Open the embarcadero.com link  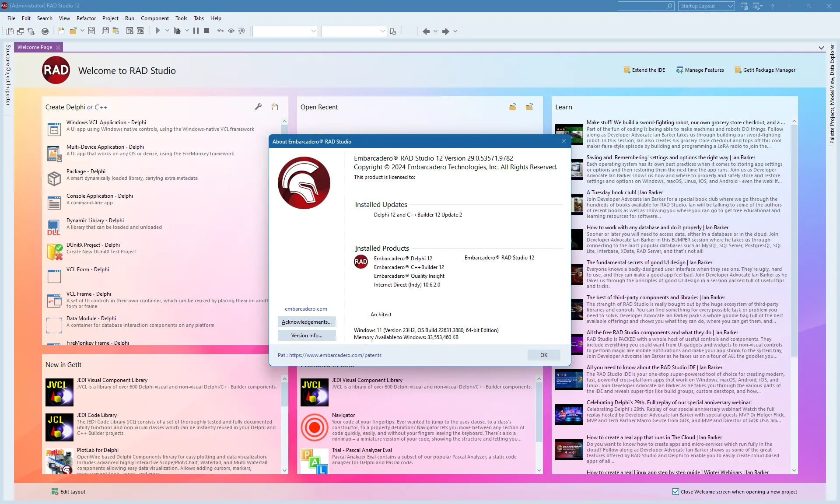coord(306,309)
